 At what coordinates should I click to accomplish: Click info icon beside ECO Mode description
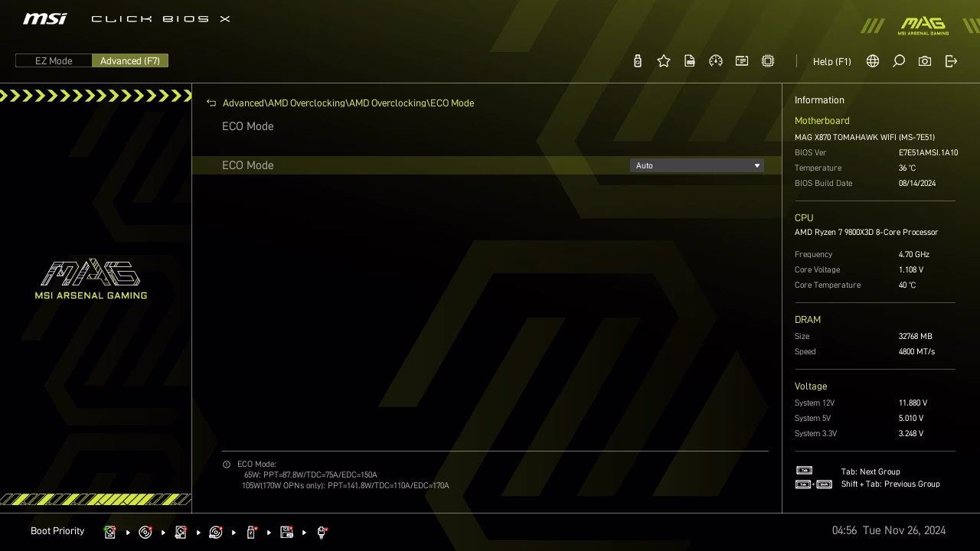(227, 465)
